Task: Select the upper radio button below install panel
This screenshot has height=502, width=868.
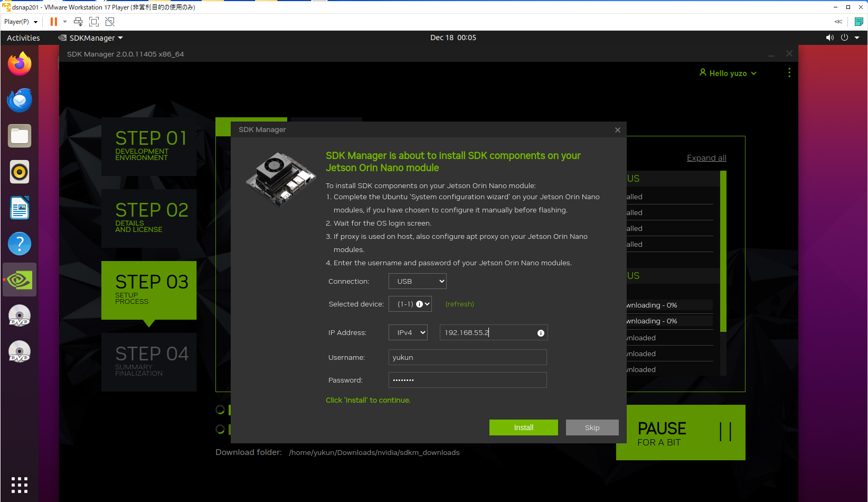Action: point(220,410)
